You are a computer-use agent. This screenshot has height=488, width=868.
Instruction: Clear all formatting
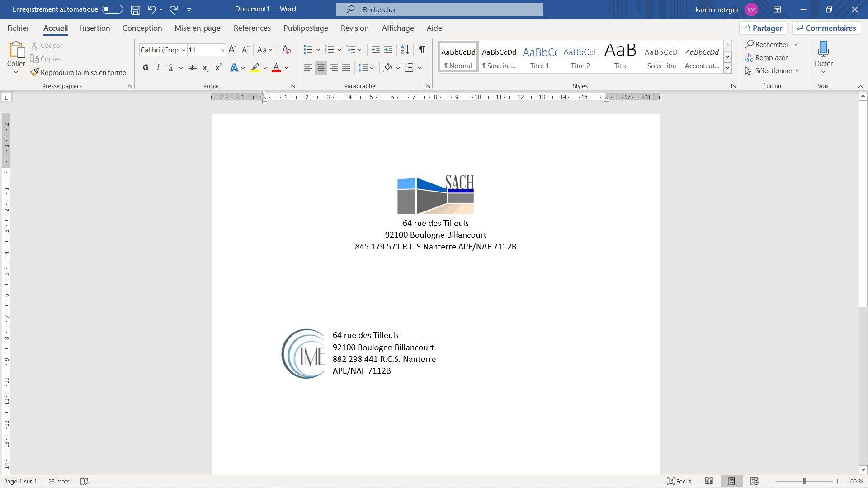tap(286, 50)
